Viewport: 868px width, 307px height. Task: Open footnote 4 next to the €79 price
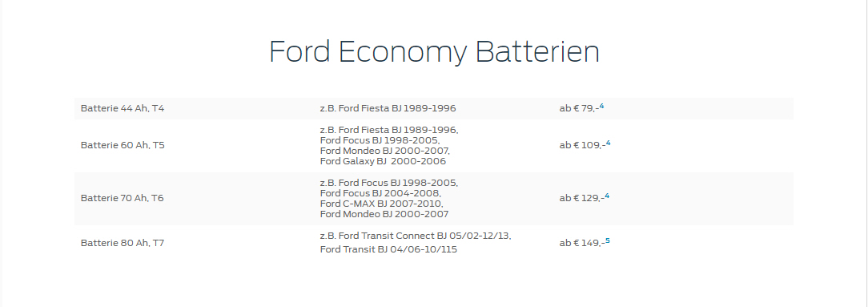point(601,106)
